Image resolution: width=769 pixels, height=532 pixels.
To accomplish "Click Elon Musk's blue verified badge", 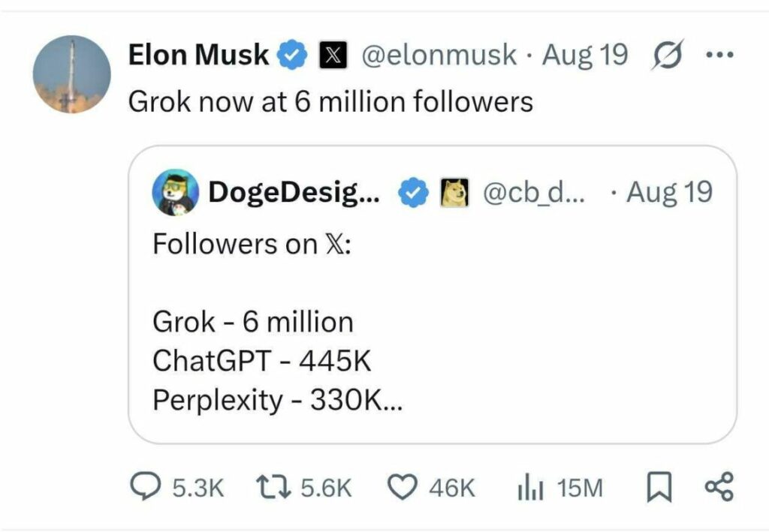I will (x=293, y=55).
